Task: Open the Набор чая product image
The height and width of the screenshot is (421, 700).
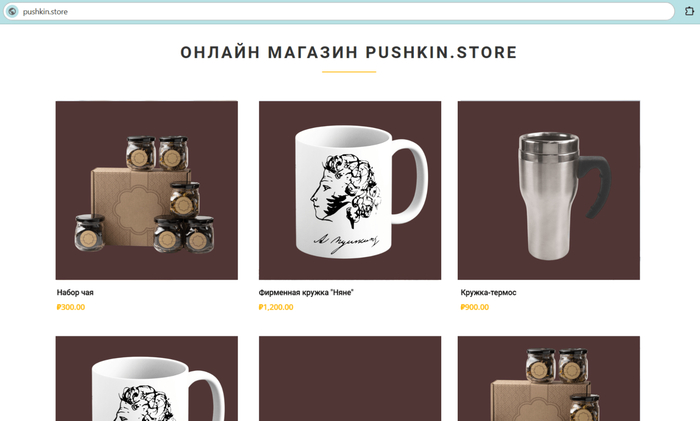Action: point(146,190)
